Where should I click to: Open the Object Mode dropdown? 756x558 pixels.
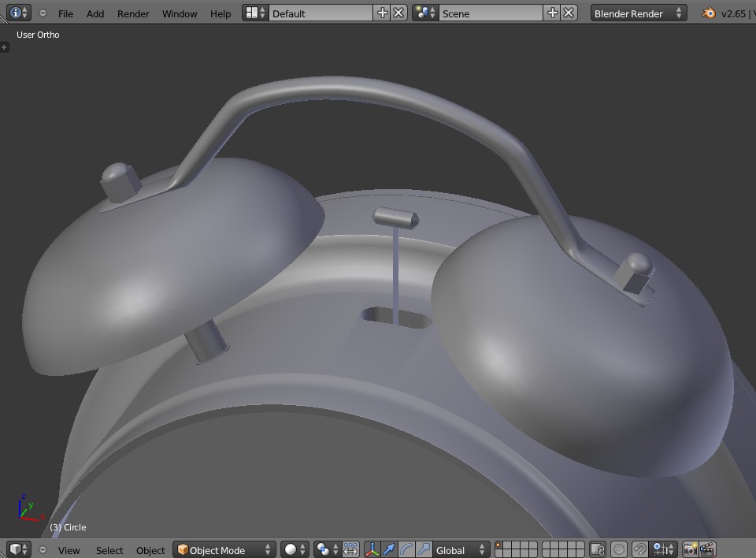pyautogui.click(x=224, y=549)
